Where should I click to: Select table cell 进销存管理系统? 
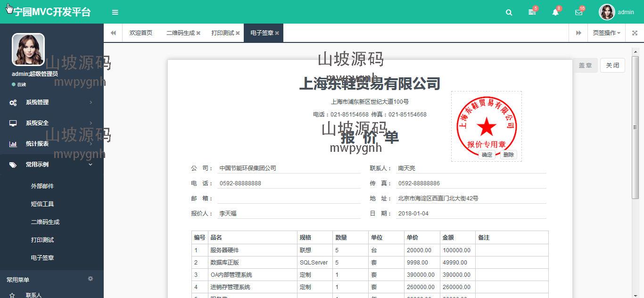click(x=252, y=287)
